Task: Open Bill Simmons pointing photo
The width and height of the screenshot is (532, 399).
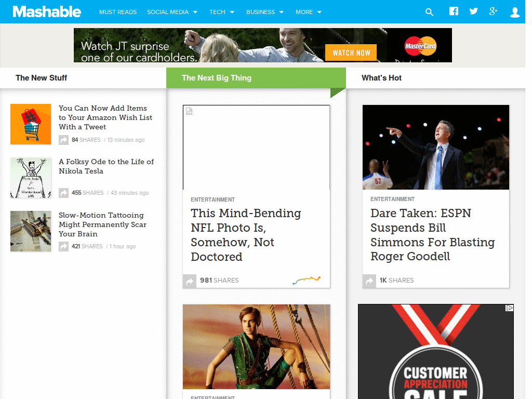Action: (436, 147)
